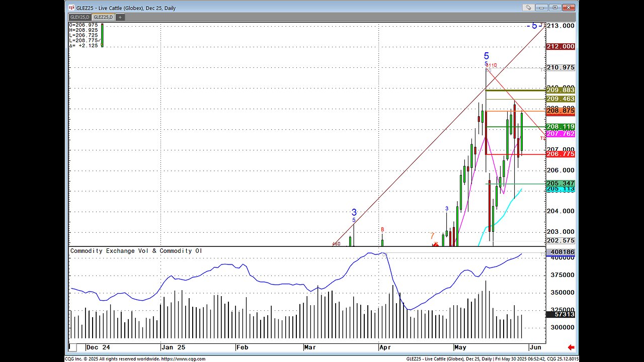The height and width of the screenshot is (362, 644).
Task: Click the red scroll arrow at bottom right
Action: [571, 347]
